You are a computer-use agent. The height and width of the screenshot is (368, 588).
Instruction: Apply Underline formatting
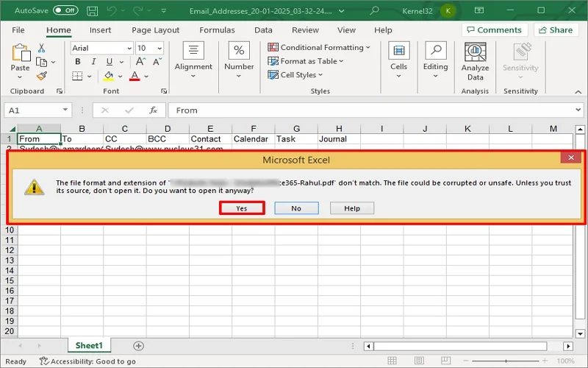[109, 62]
